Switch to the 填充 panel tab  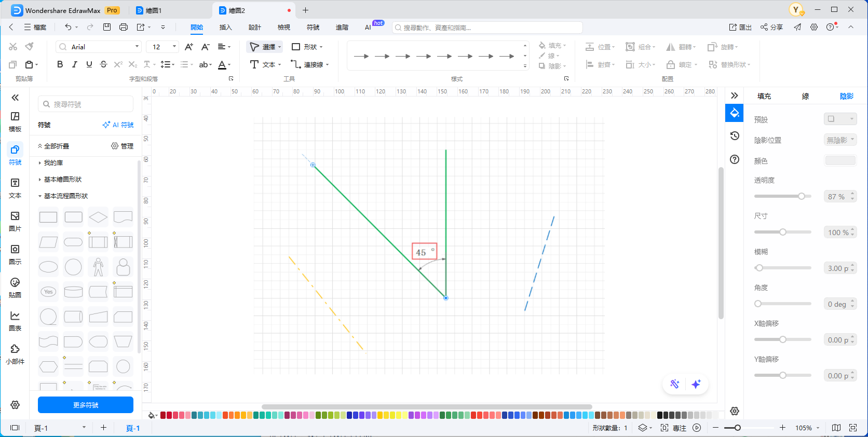tap(764, 96)
